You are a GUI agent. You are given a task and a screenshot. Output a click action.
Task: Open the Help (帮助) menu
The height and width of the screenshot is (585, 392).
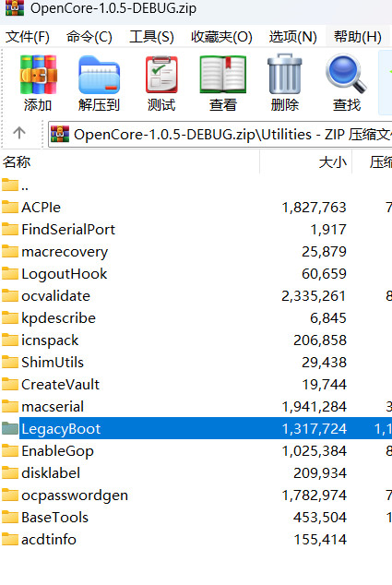pyautogui.click(x=357, y=37)
